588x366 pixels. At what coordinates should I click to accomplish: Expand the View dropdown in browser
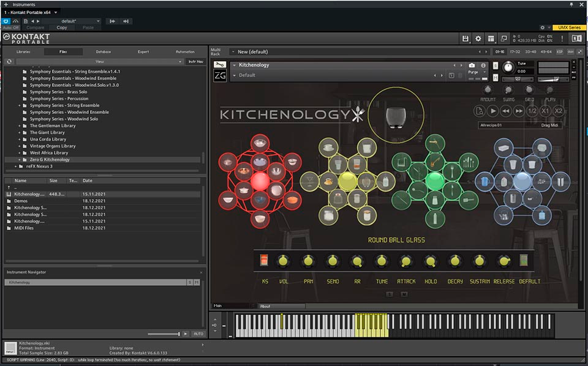(99, 62)
